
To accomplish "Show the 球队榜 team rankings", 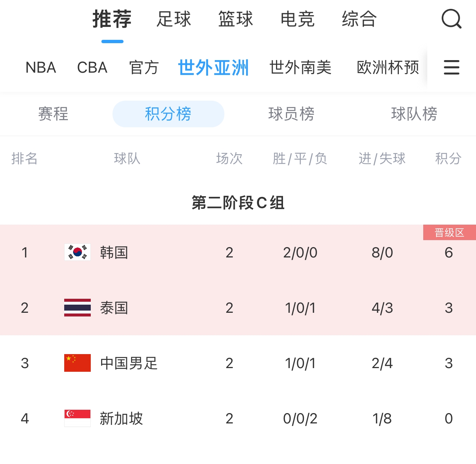I will (x=414, y=114).
